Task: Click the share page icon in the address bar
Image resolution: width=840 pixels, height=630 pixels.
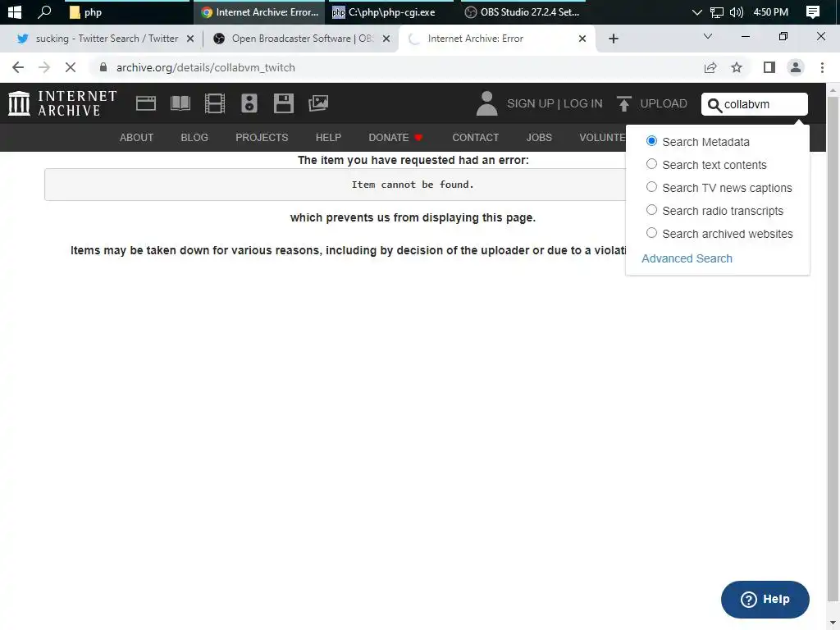Action: (710, 67)
